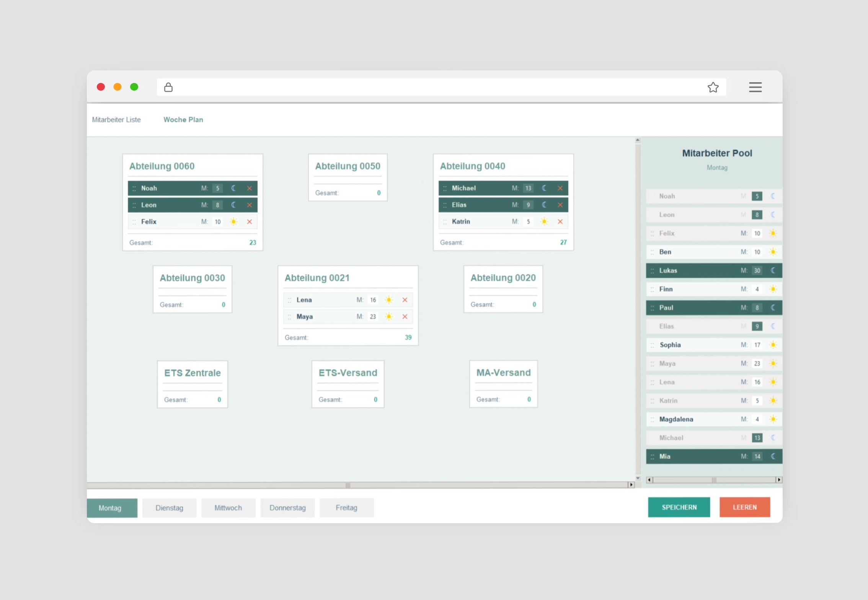Screen dimensions: 868x600
Task: Switch to Mittwoch
Action: (x=228, y=508)
